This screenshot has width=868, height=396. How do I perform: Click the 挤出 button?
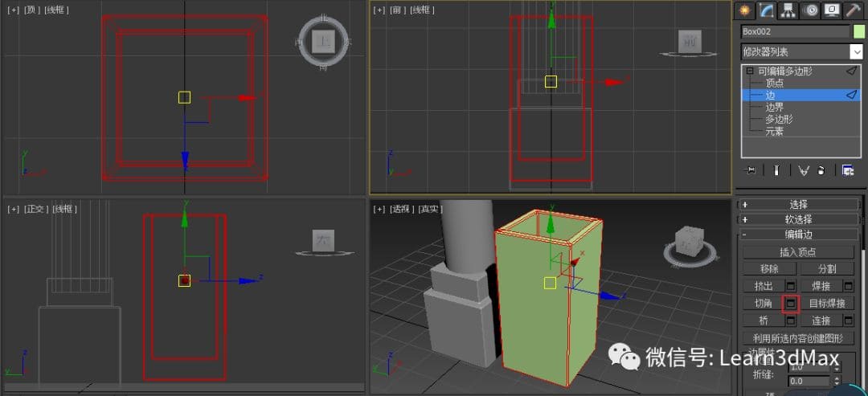tap(763, 286)
